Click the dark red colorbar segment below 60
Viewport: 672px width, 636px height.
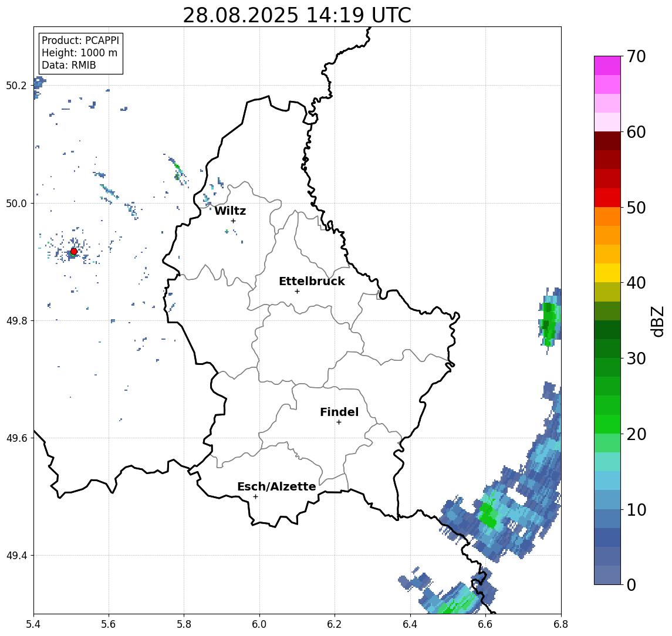(607, 141)
